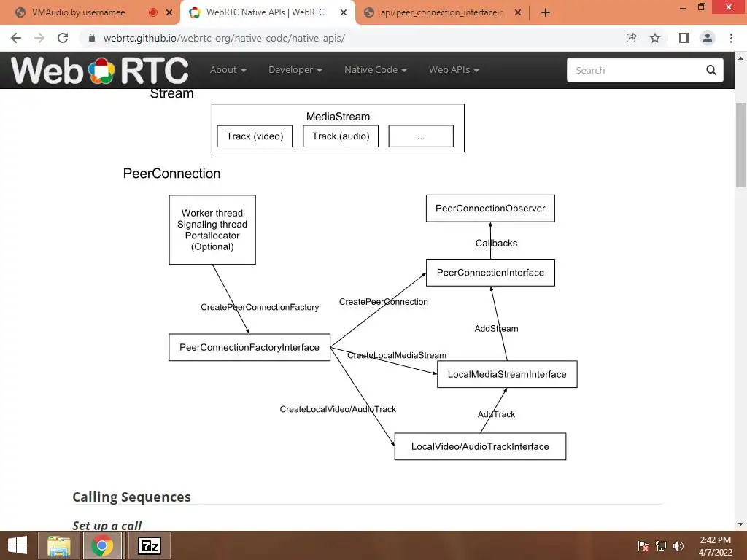
Task: Switch to api/peer_connection_interface.h tab
Action: click(441, 12)
